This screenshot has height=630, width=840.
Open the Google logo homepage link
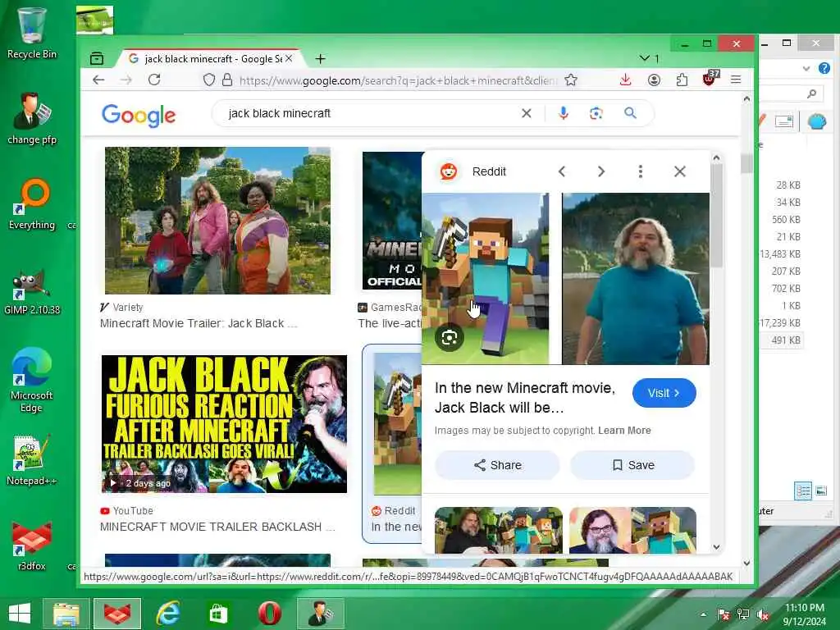(139, 115)
